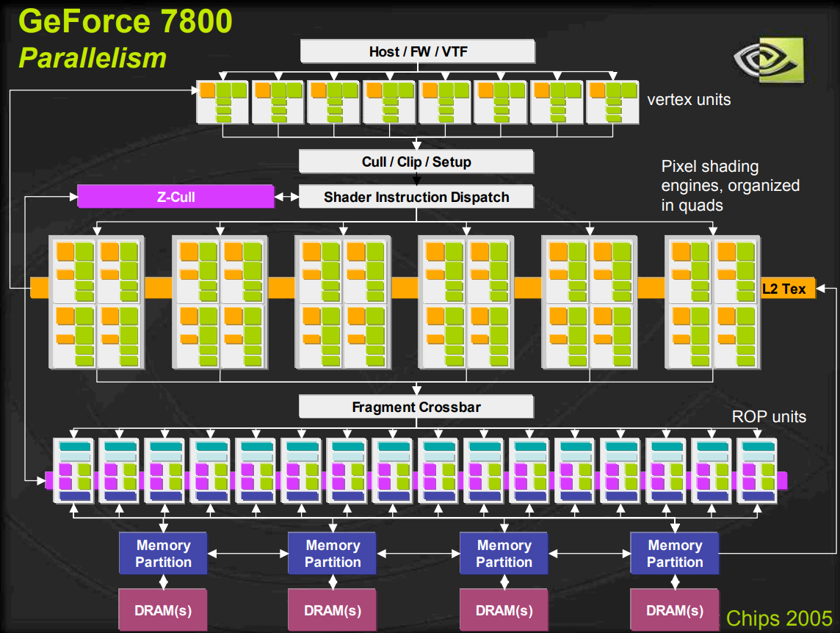Click the 'Chips 2005' text
This screenshot has width=840, height=633.
click(779, 618)
